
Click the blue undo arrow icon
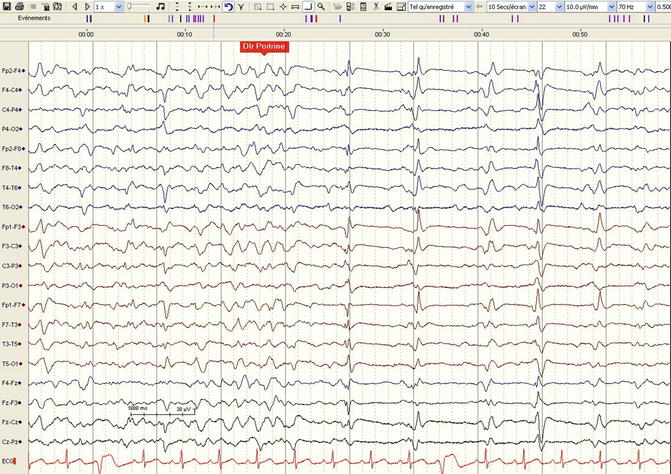[228, 6]
